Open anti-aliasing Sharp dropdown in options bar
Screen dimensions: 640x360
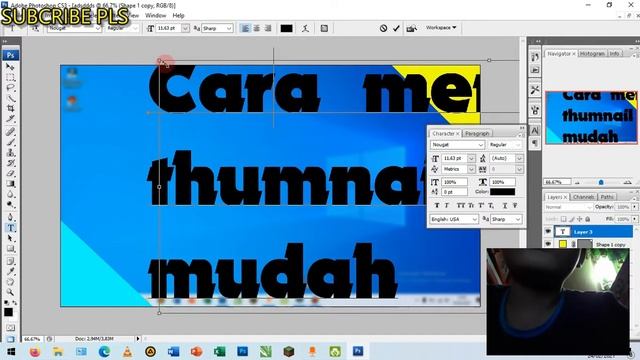[x=229, y=28]
